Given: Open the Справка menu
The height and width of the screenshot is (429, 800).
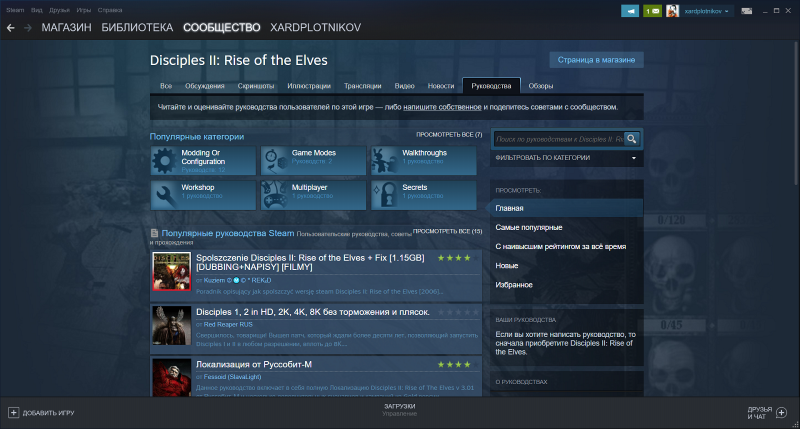Looking at the screenshot, I should [x=110, y=10].
